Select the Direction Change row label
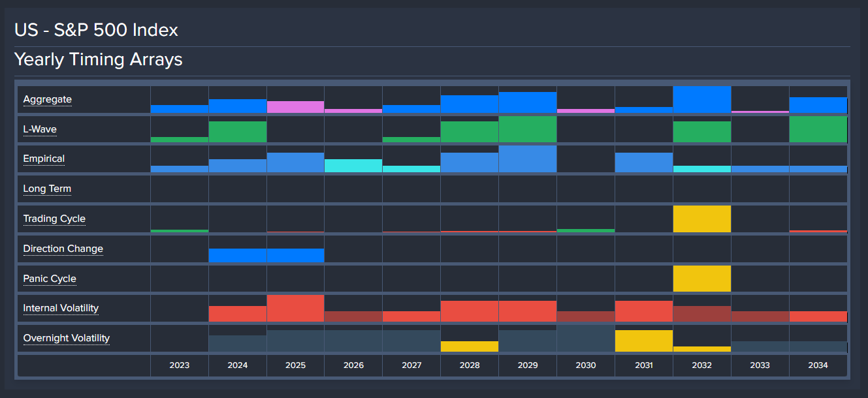The height and width of the screenshot is (398, 868). (x=63, y=249)
